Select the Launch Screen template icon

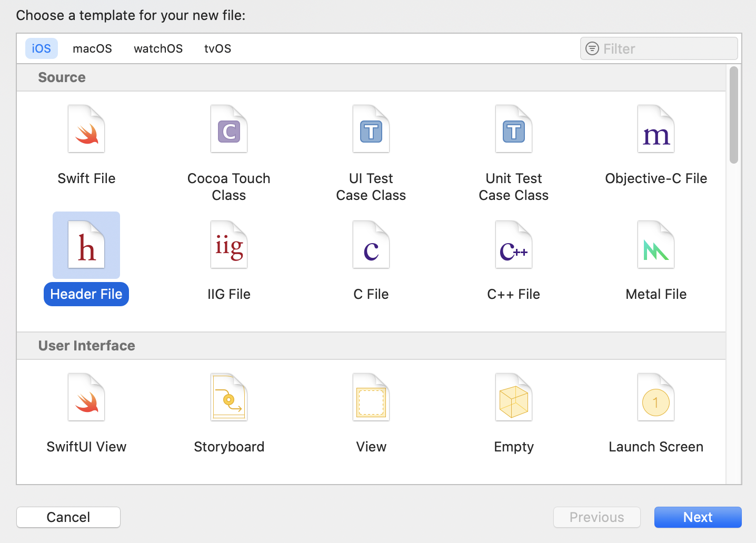(656, 397)
